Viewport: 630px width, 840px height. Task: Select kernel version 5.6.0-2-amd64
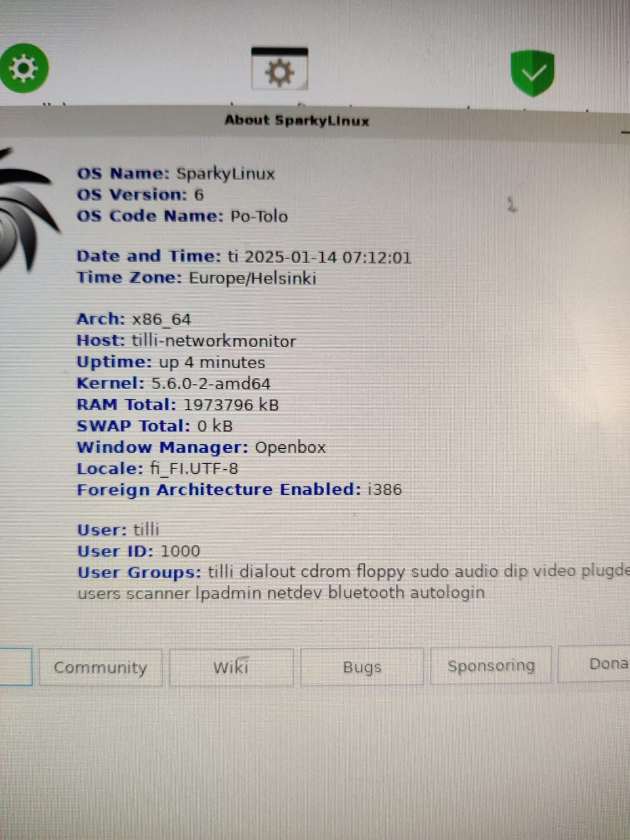(x=211, y=383)
